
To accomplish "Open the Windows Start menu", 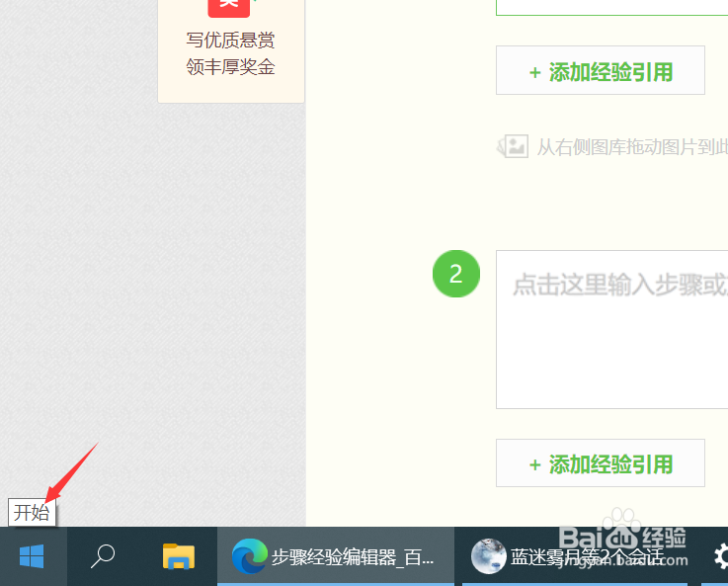I will (32, 555).
